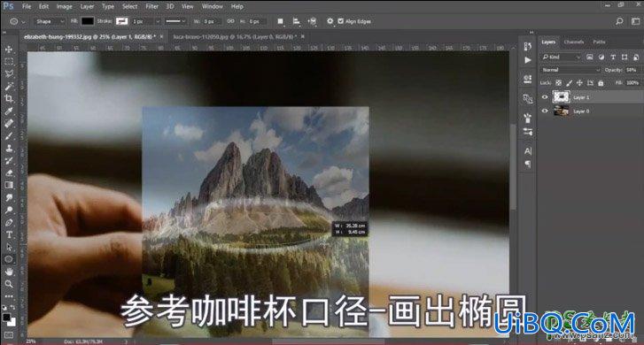This screenshot has width=644, height=345.
Task: Select the Smudge tool
Action: (9, 197)
